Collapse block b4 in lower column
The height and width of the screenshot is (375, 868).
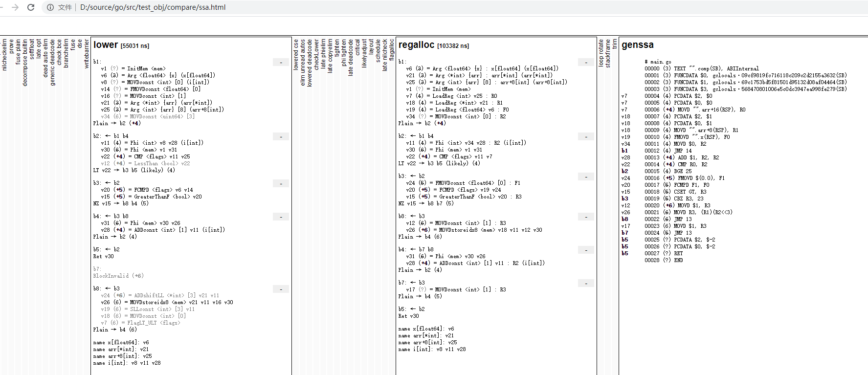point(281,217)
